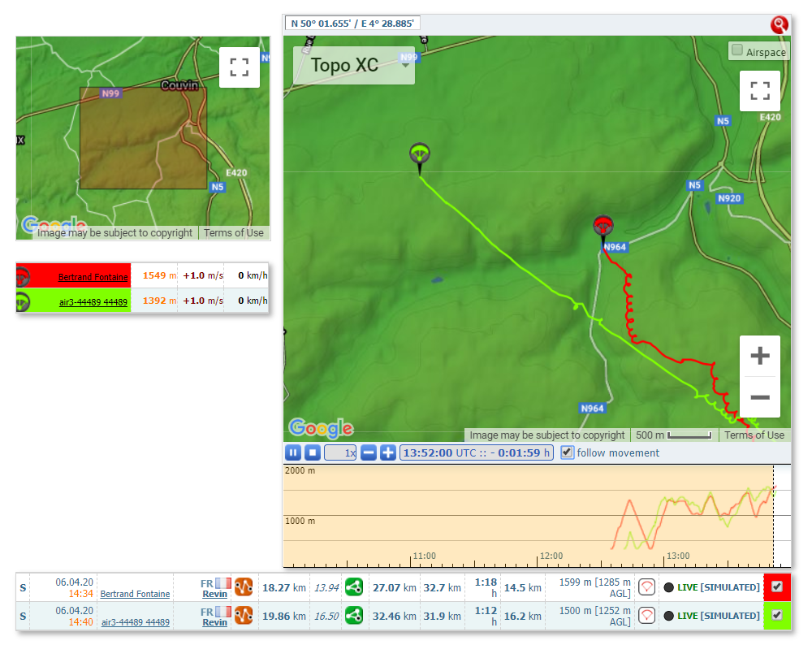This screenshot has width=812, height=645.
Task: Open the Topo XC map type dropdown
Action: coord(354,65)
